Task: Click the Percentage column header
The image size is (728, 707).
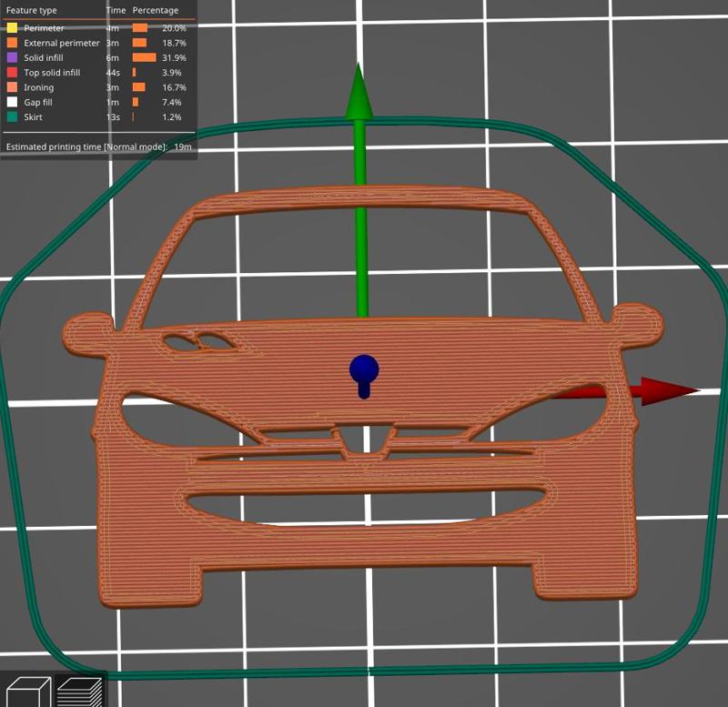Action: point(156,10)
